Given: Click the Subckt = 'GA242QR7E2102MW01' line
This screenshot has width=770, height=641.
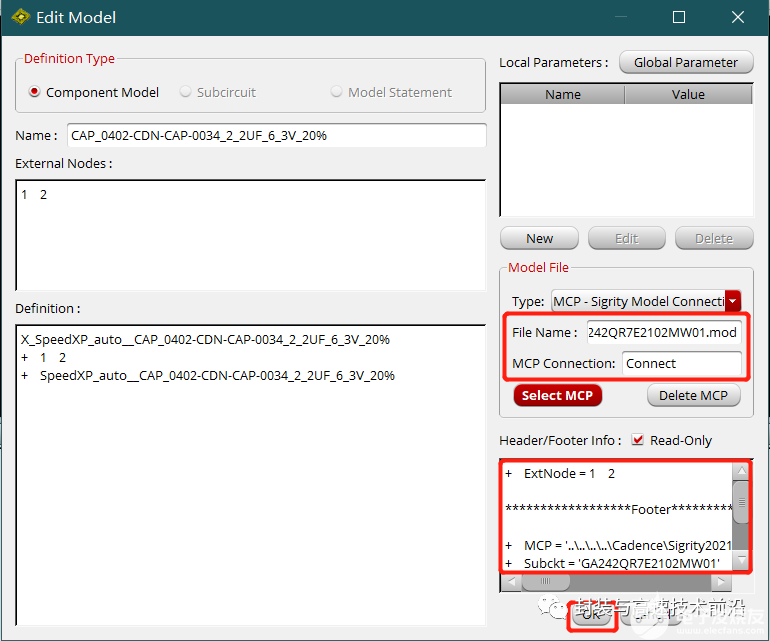Looking at the screenshot, I should tap(612, 563).
